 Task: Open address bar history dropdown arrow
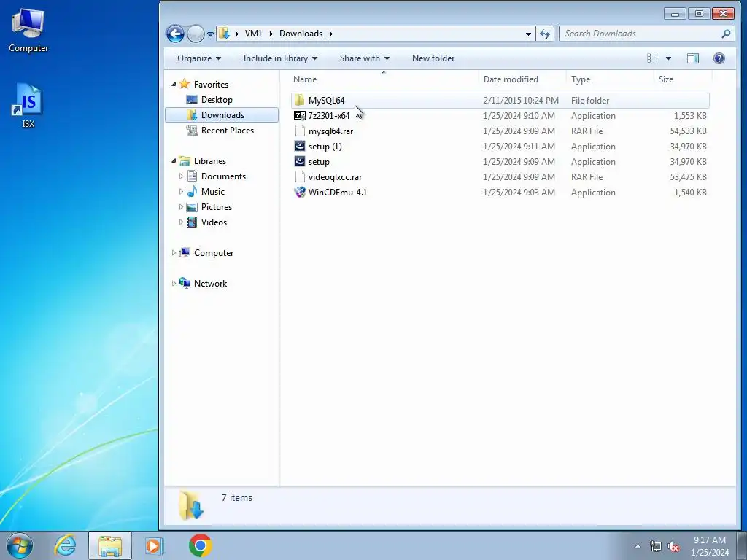coord(528,34)
